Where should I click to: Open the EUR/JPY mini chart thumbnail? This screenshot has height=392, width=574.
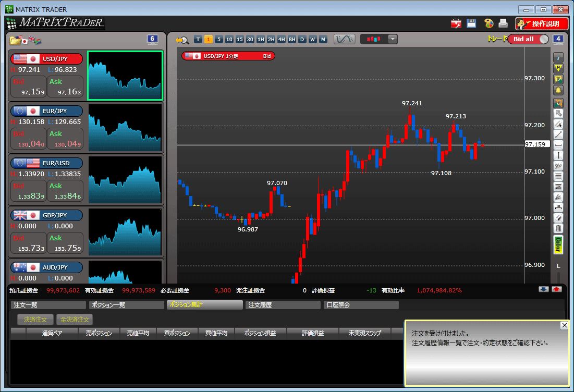[x=125, y=127]
